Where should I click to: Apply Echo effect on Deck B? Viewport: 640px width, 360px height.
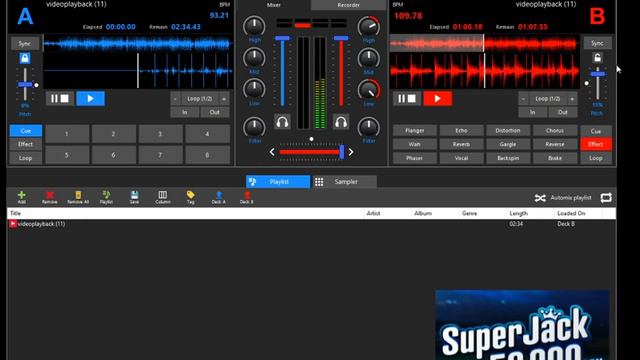coord(461,131)
